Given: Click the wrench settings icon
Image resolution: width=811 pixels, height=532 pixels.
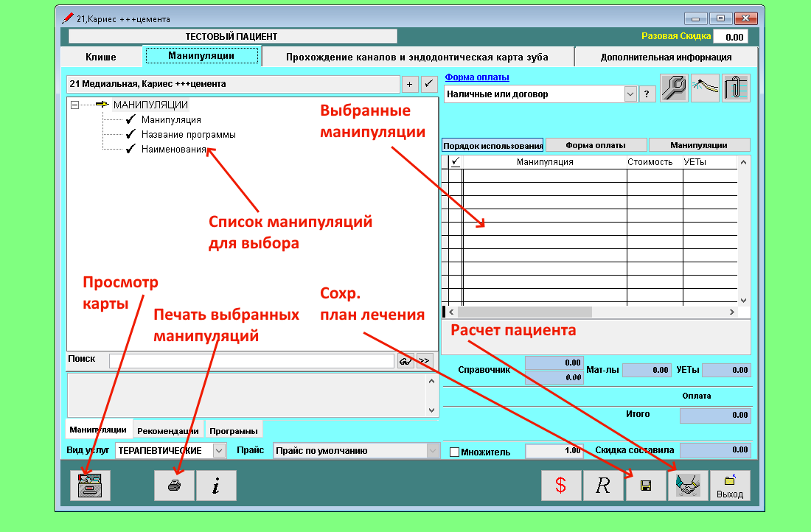Looking at the screenshot, I should pos(674,88).
